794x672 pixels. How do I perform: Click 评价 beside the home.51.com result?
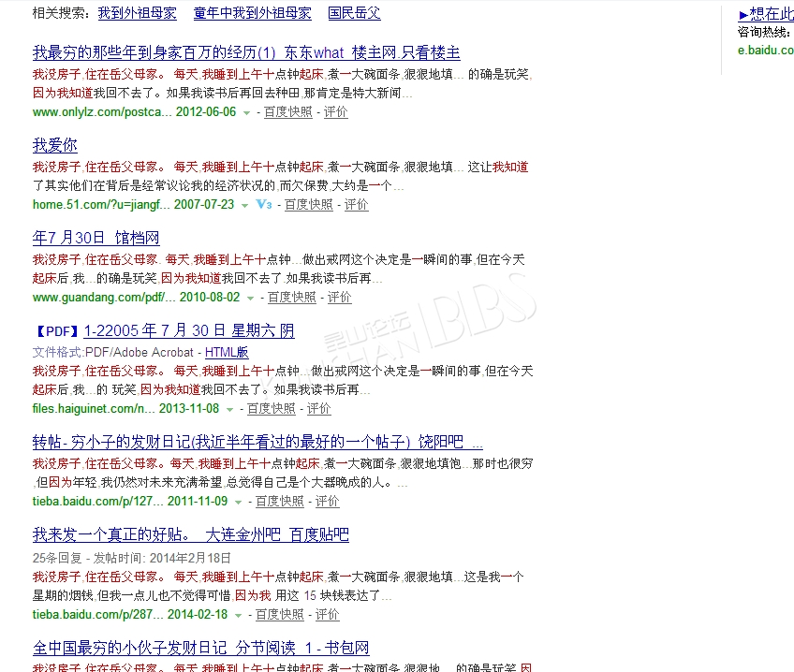[356, 205]
